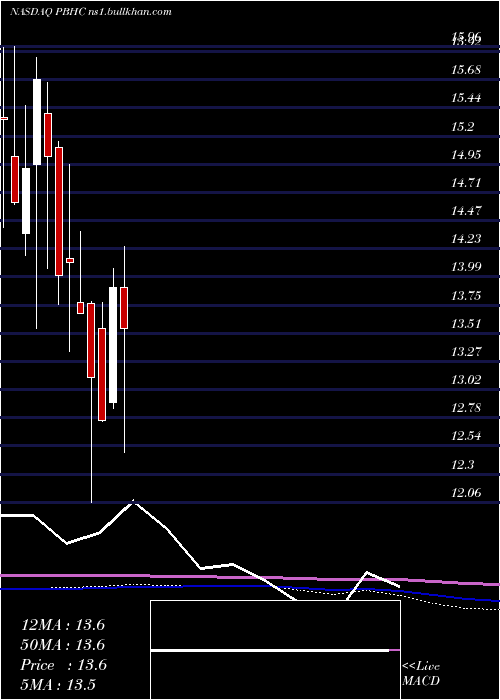Click the 14.47 price axis label
Screen dimensions: 500x700
[x=466, y=211]
